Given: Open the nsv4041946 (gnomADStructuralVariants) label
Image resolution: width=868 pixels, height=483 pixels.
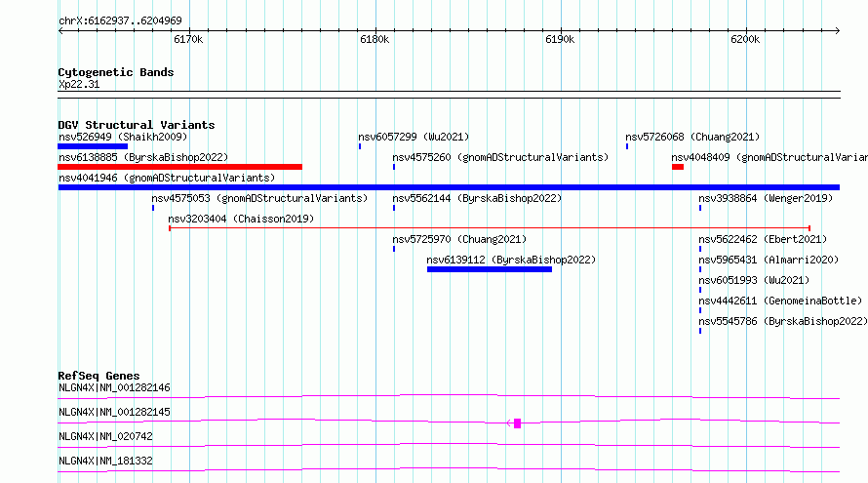Looking at the screenshot, I should tap(167, 178).
